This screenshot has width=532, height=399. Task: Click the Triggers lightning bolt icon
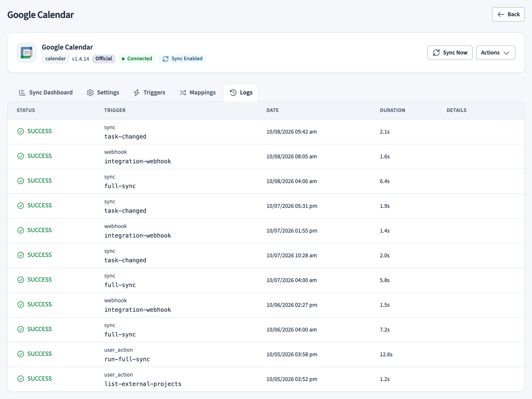(x=137, y=93)
